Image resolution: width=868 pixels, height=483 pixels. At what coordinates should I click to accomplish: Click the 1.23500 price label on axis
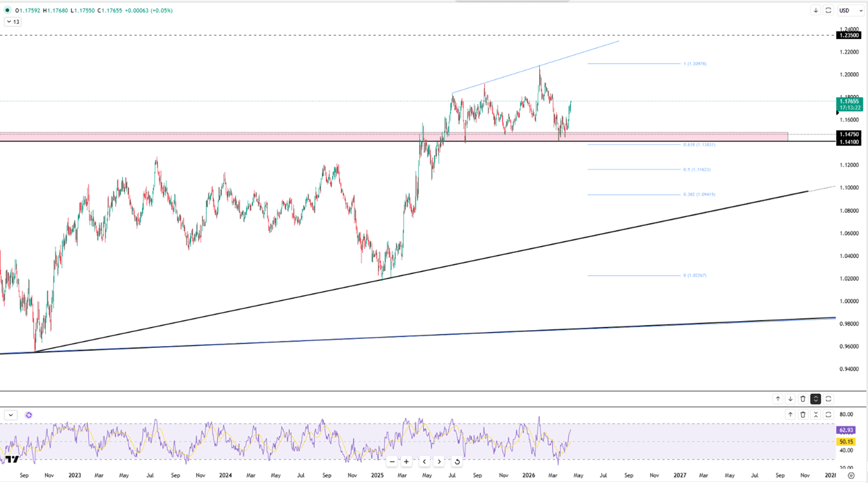coord(850,36)
